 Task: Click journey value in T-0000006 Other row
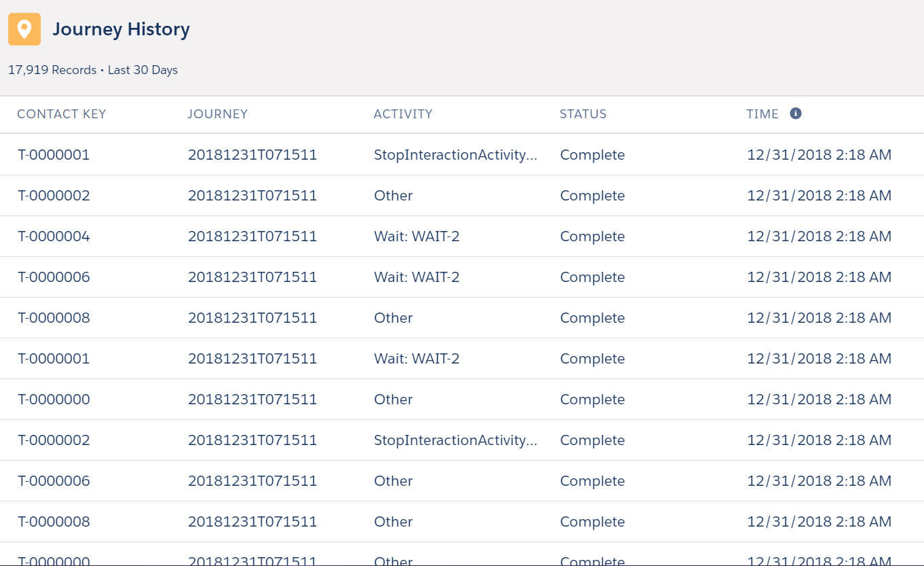click(x=253, y=481)
